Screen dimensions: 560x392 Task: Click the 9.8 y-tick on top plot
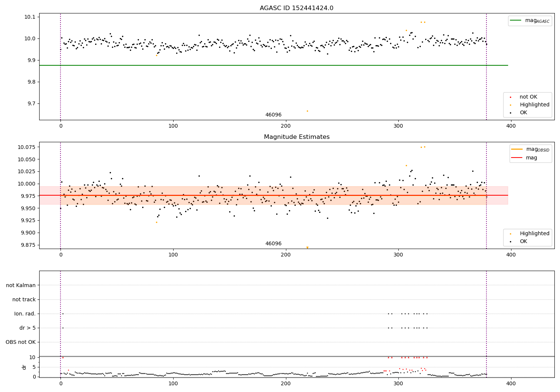click(x=31, y=82)
